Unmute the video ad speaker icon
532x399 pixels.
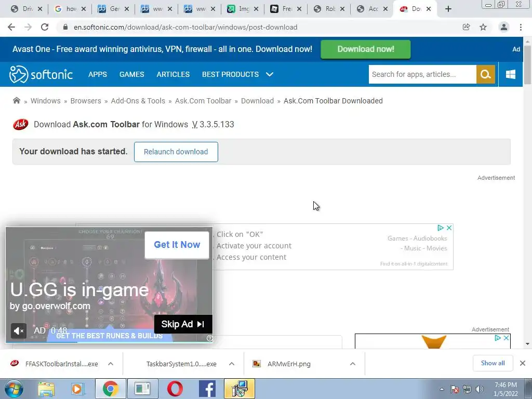coord(18,331)
